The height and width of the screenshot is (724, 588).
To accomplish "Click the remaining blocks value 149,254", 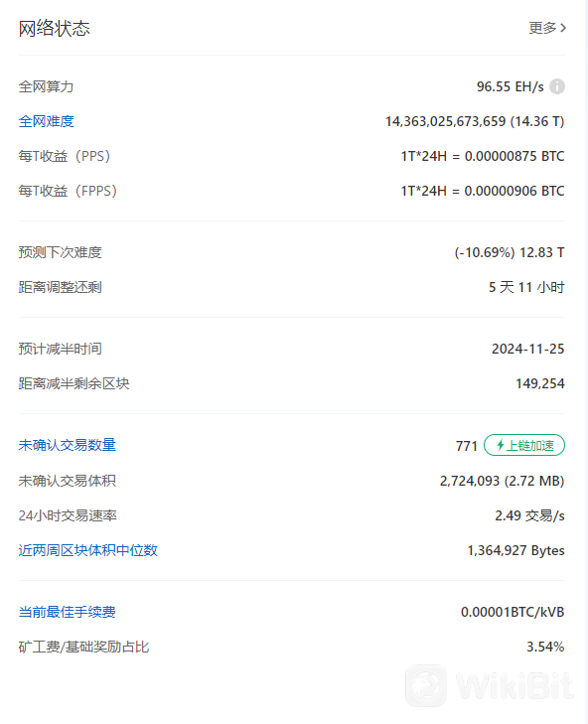I will pos(540,383).
